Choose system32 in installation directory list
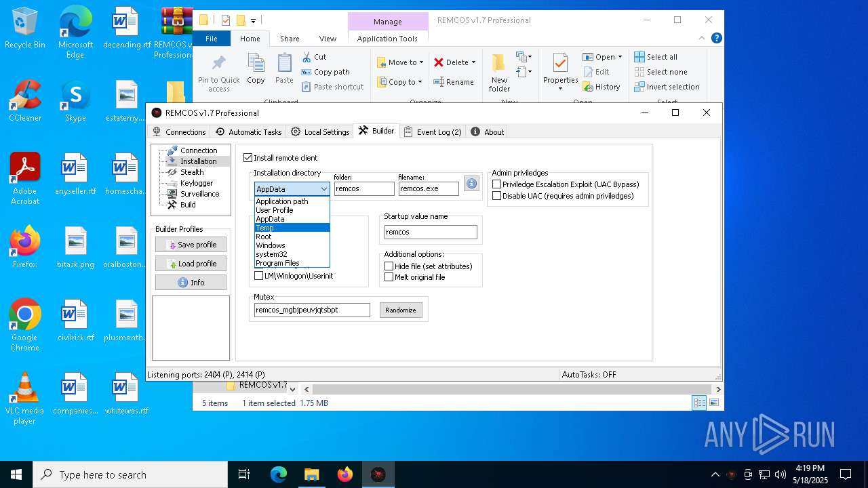Viewport: 868px width, 488px height. (x=292, y=254)
